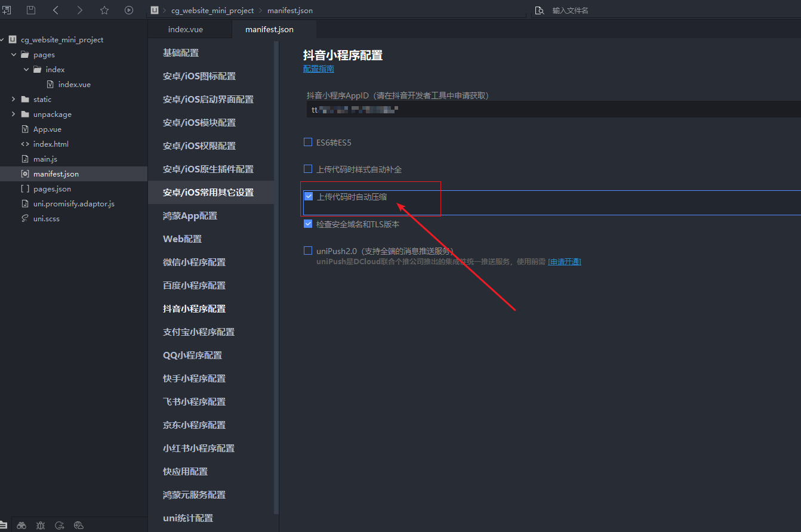Create a new file via toolbar icon
801x532 pixels.
point(7,10)
